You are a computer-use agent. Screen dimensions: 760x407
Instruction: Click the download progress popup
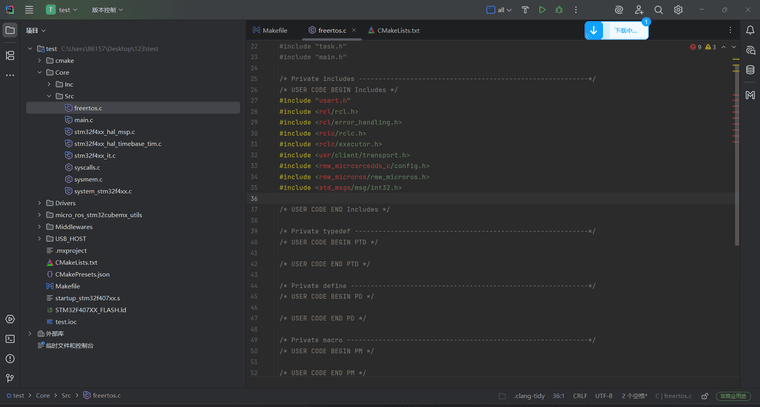tap(617, 31)
